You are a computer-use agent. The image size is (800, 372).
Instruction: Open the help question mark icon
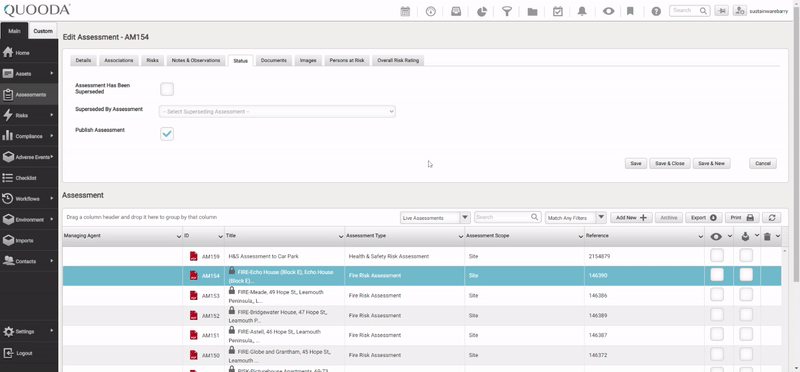coord(656,11)
